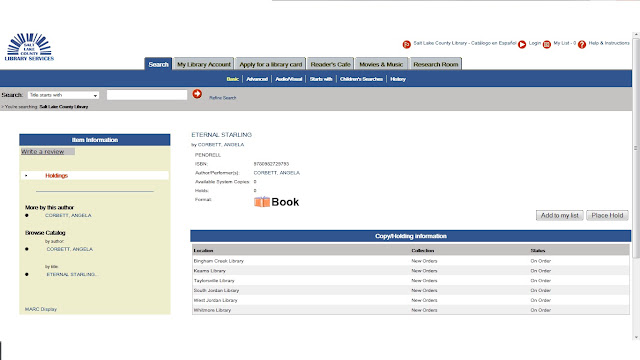Click the Location column header
This screenshot has height=360, width=640.
click(x=203, y=250)
